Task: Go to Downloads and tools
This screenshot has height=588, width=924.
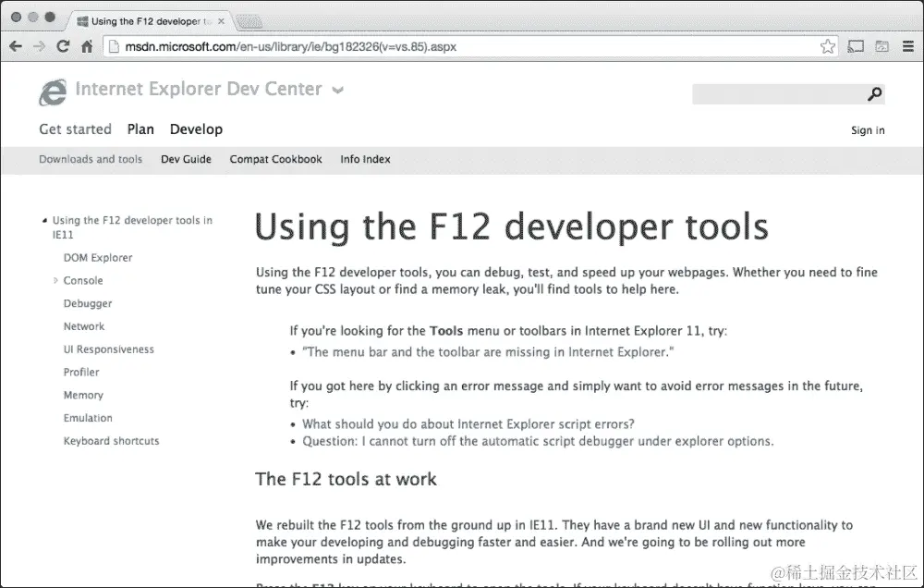Action: click(91, 159)
